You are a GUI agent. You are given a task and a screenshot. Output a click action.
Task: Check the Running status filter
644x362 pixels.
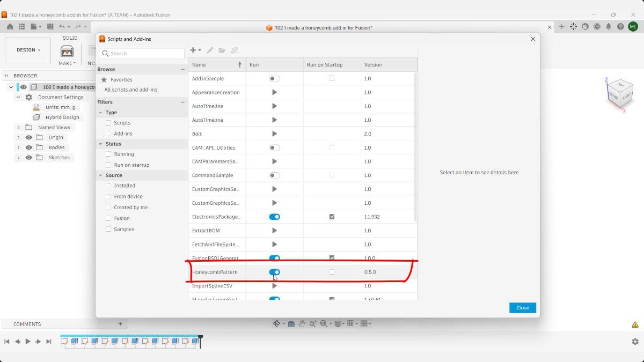pos(108,154)
